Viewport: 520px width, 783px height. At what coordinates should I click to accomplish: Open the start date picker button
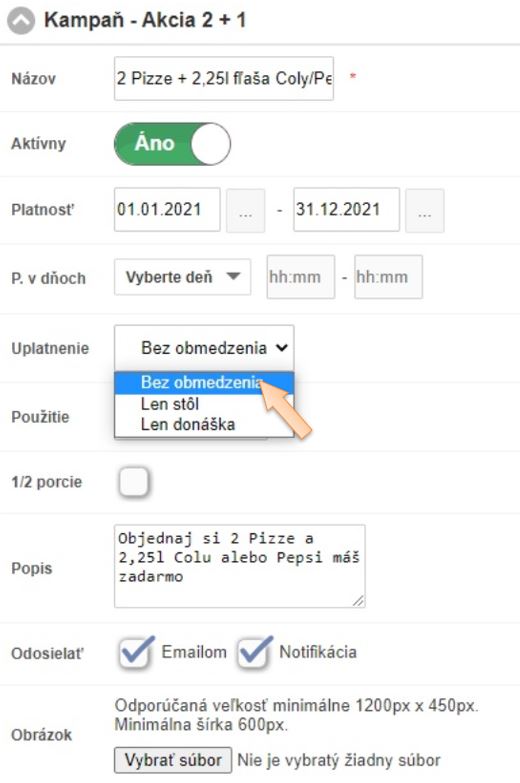(245, 211)
